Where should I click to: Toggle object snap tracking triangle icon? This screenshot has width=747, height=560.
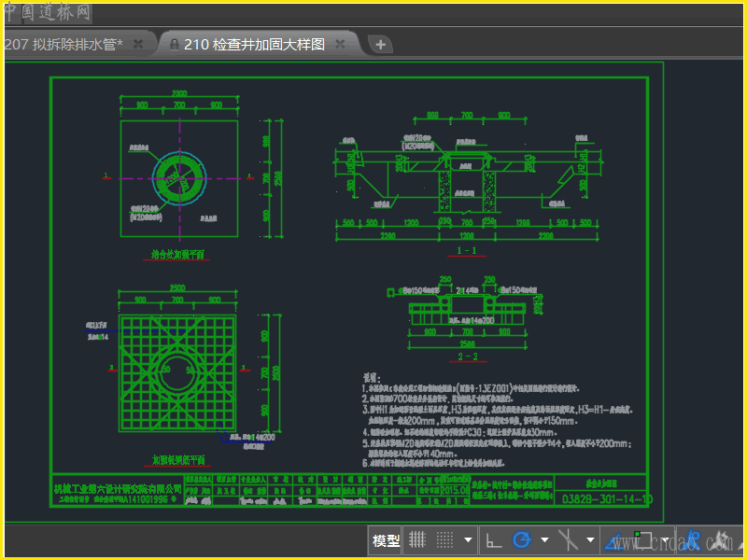(x=615, y=541)
